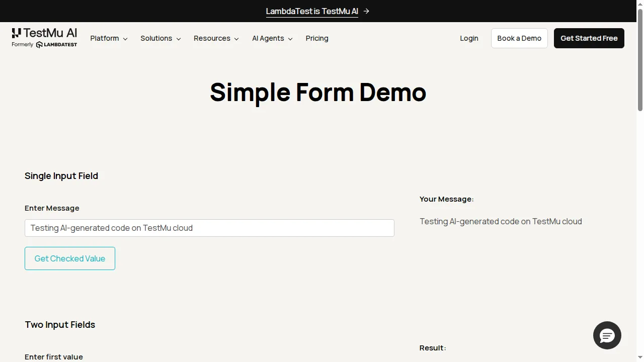644x362 pixels.
Task: Click the Login link
Action: [469, 38]
